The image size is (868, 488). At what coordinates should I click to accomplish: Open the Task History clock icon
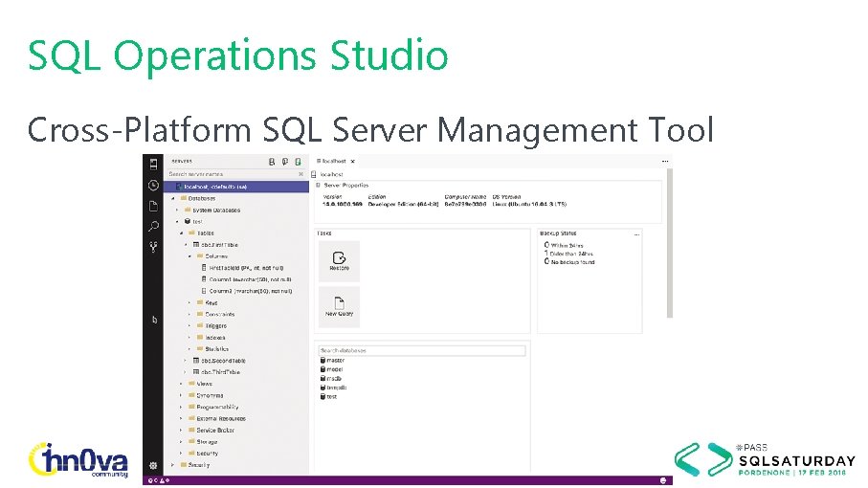click(x=153, y=186)
